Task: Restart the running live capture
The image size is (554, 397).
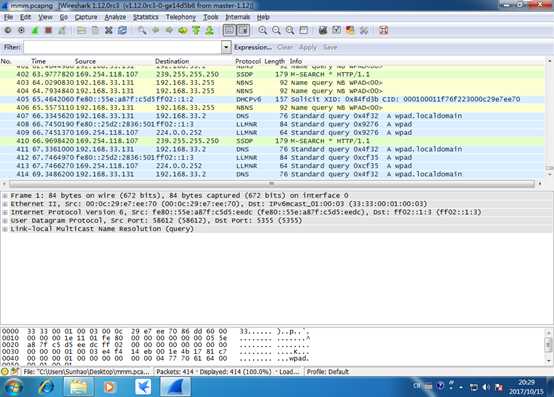Action: coord(62,30)
